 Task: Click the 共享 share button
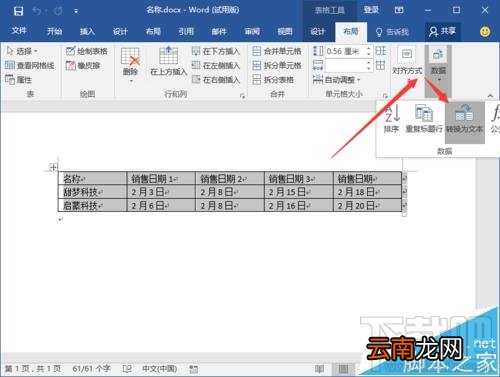pos(442,31)
